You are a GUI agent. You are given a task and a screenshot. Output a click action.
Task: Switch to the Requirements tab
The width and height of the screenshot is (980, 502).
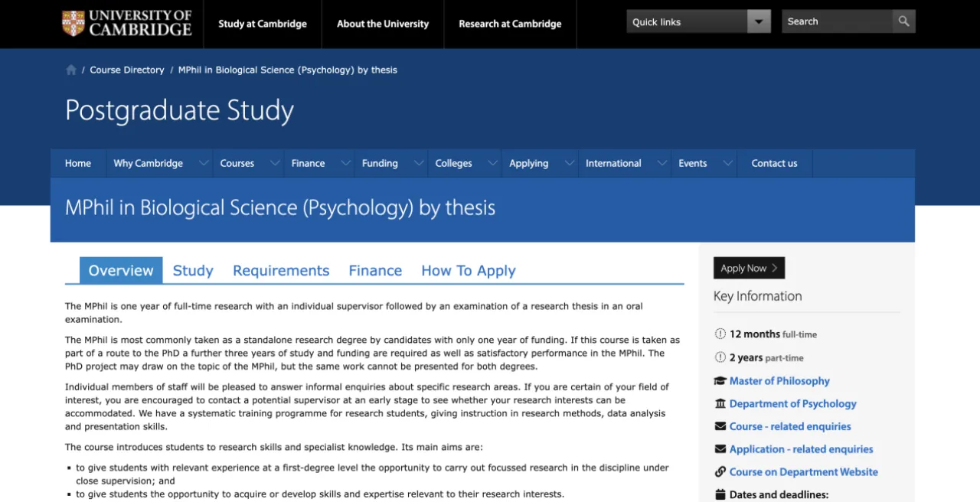pos(281,271)
